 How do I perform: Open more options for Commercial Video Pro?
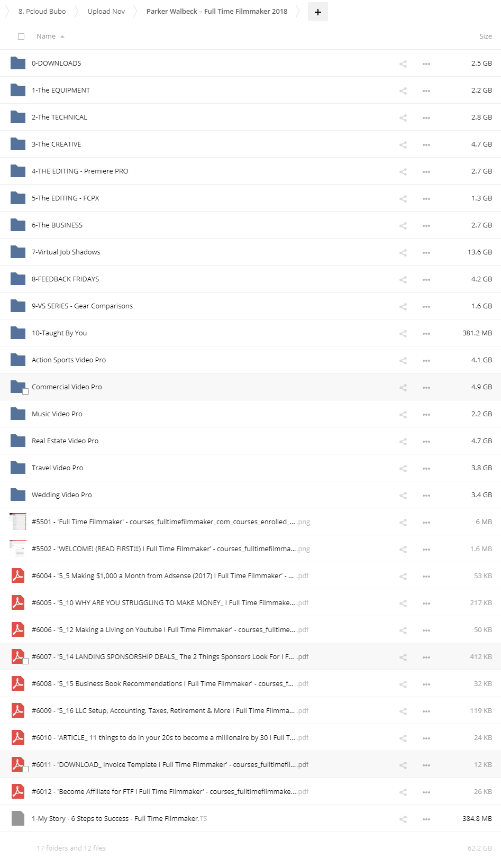point(426,388)
